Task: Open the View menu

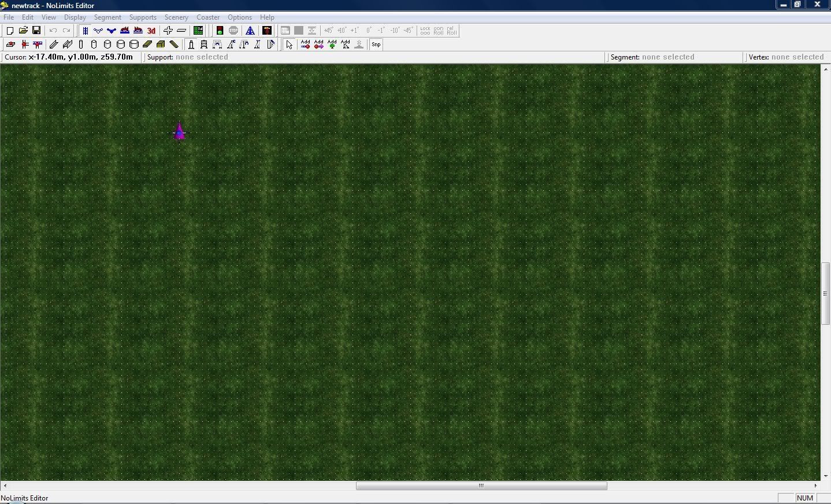Action: point(49,17)
